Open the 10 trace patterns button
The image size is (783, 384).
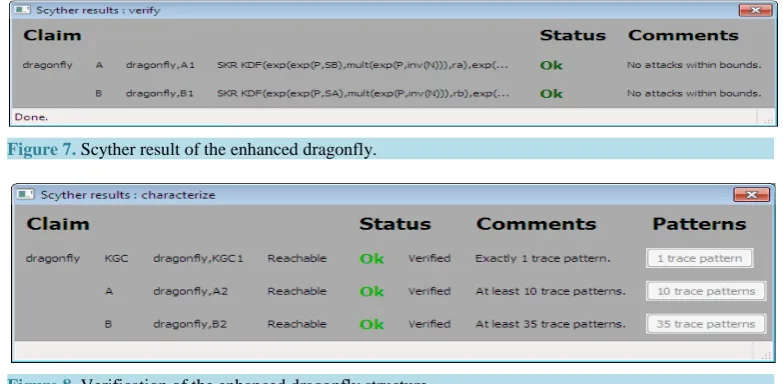(706, 291)
